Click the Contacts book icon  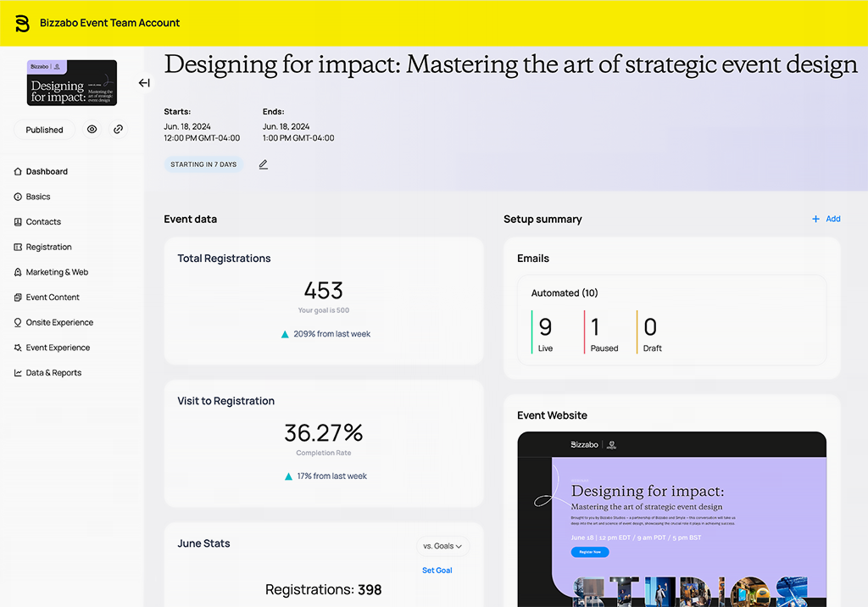point(18,221)
